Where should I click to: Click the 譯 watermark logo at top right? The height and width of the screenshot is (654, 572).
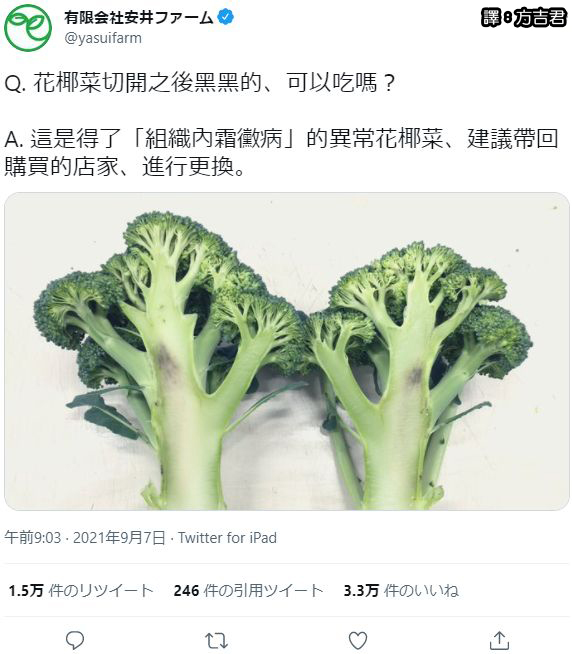point(491,18)
